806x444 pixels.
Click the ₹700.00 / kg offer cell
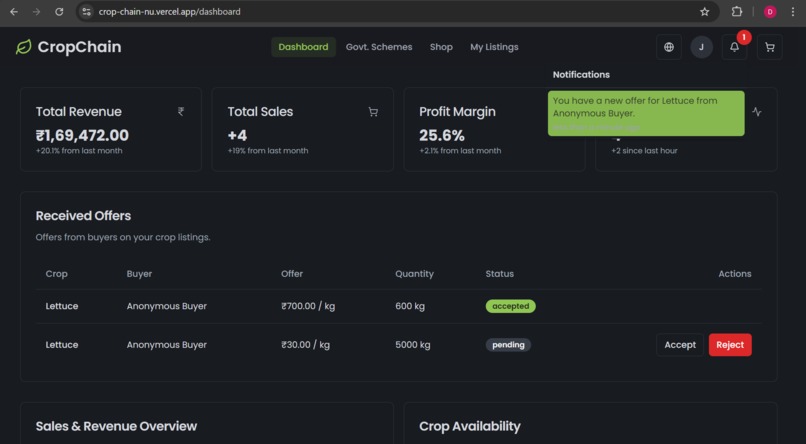pyautogui.click(x=308, y=306)
